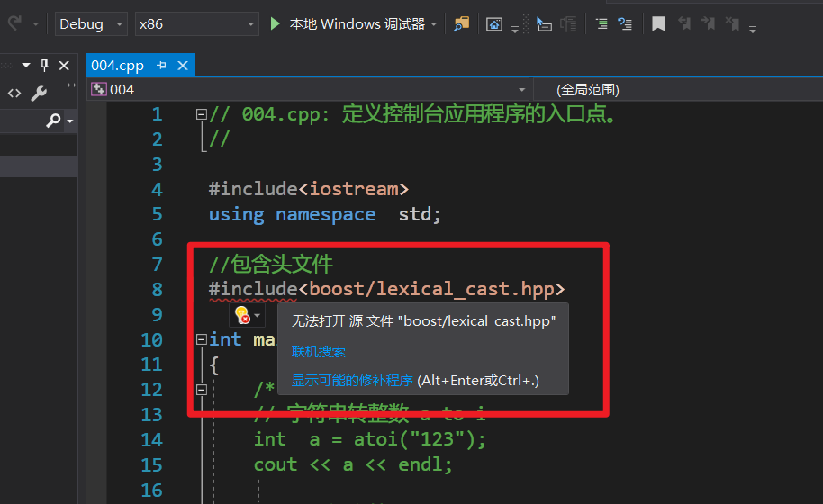The width and height of the screenshot is (823, 504).
Task: Click the uncomment selected lines icon
Action: [625, 23]
